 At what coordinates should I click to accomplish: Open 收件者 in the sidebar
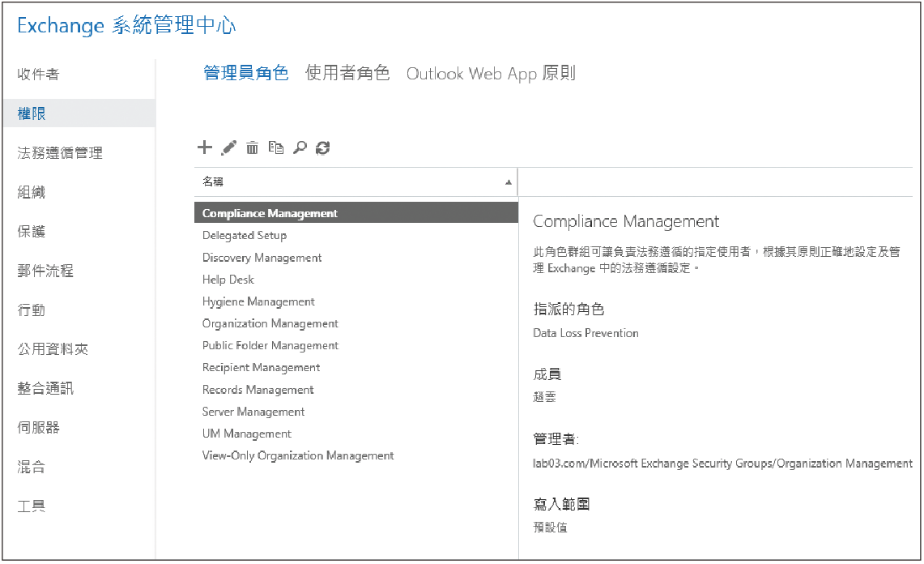pyautogui.click(x=38, y=75)
